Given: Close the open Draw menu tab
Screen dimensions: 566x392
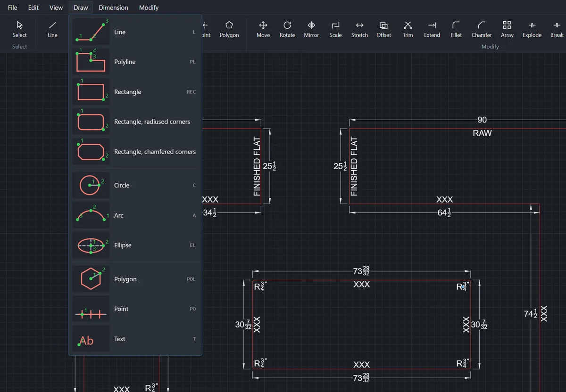Looking at the screenshot, I should click(81, 8).
